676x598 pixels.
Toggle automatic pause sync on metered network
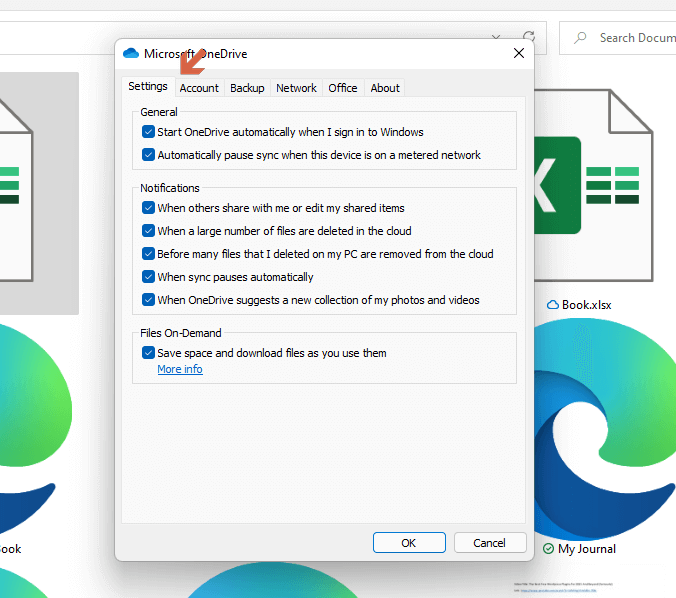tap(148, 154)
